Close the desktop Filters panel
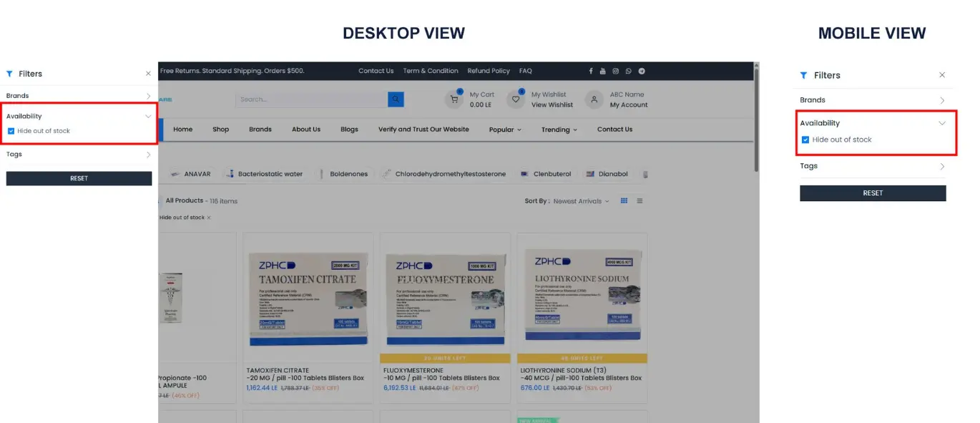Image resolution: width=980 pixels, height=423 pixels. point(148,74)
